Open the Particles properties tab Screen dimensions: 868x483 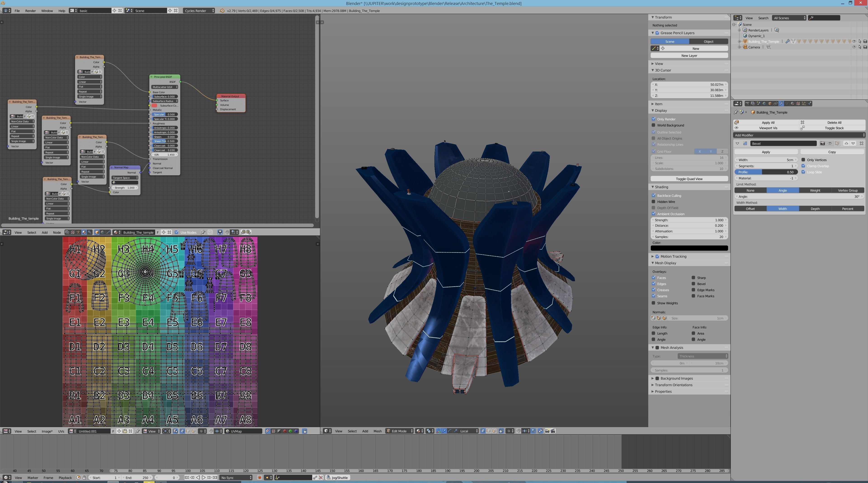pos(804,104)
